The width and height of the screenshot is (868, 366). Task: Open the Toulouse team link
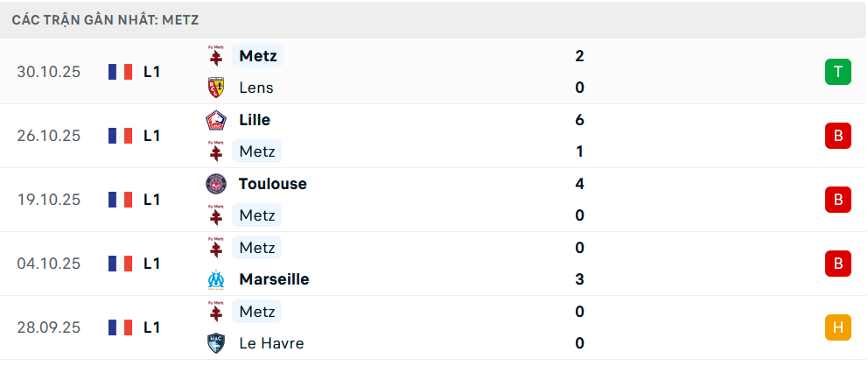point(272,184)
